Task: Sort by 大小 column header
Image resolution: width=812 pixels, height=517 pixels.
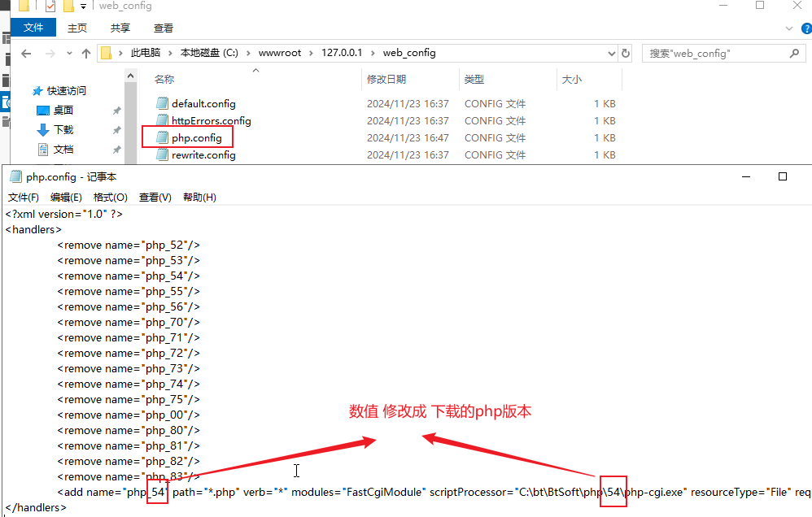Action: click(572, 79)
